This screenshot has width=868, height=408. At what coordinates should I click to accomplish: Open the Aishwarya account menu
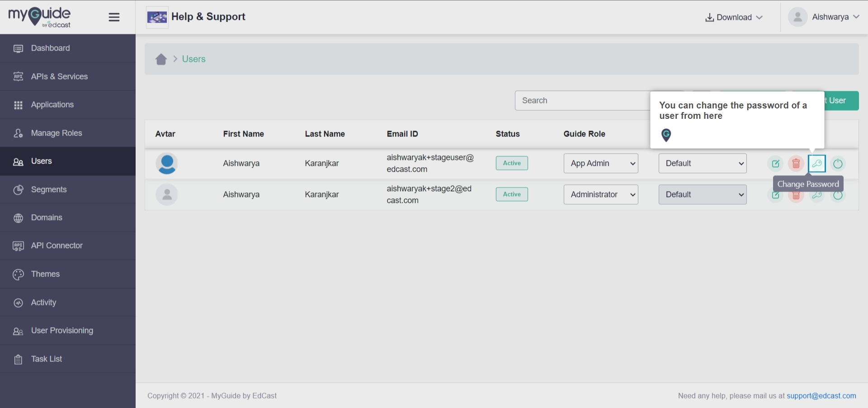tap(824, 17)
